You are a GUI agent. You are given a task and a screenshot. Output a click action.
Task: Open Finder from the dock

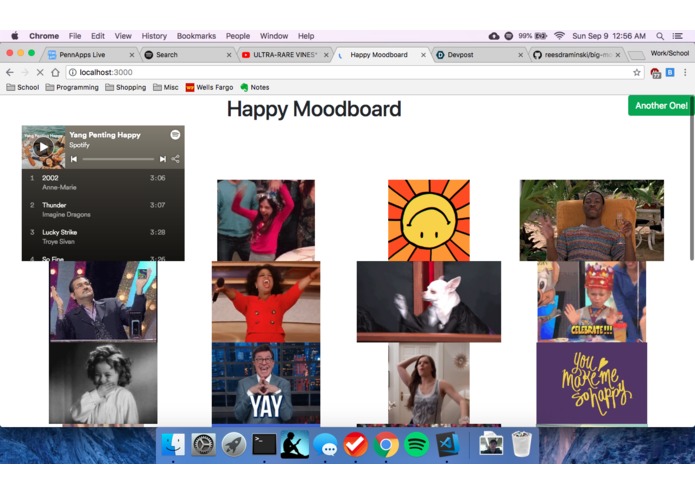coord(173,444)
